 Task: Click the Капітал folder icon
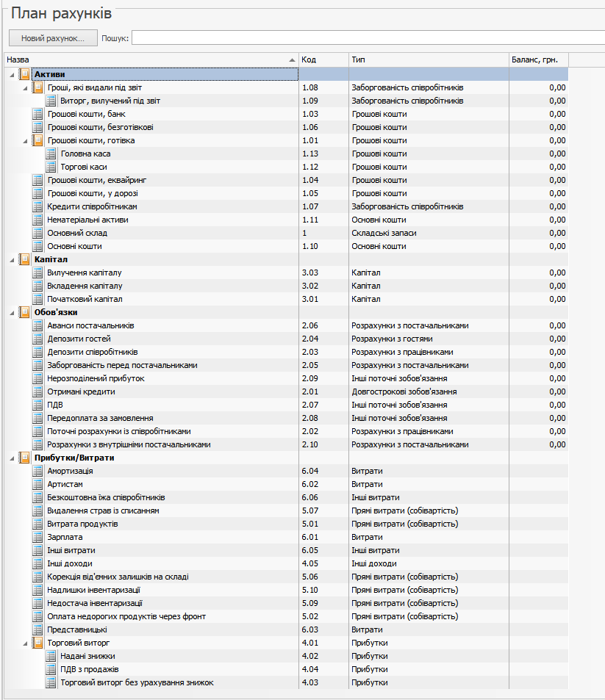coord(24,259)
